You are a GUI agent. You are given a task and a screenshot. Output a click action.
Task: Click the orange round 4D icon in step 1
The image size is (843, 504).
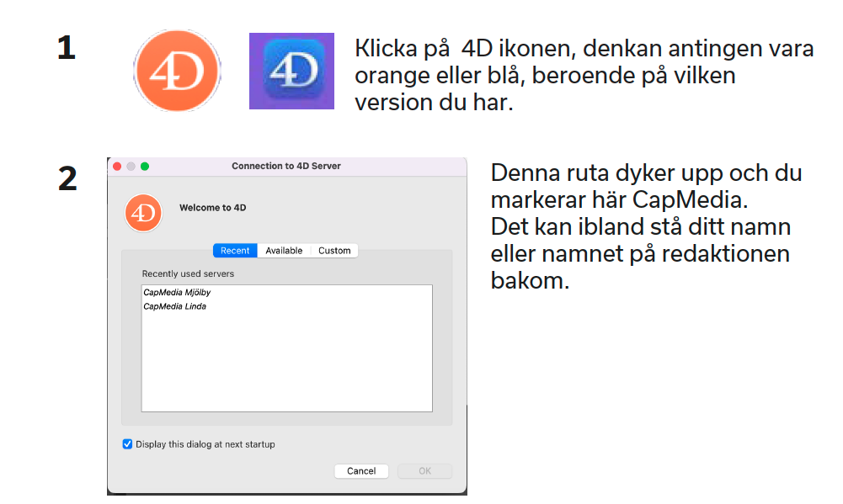pyautogui.click(x=177, y=71)
